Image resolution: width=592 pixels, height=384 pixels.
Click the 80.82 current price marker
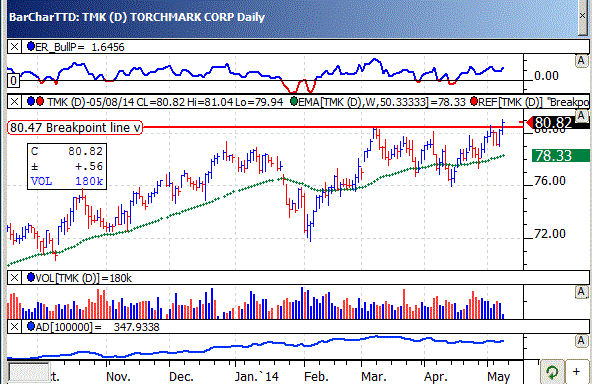click(553, 123)
